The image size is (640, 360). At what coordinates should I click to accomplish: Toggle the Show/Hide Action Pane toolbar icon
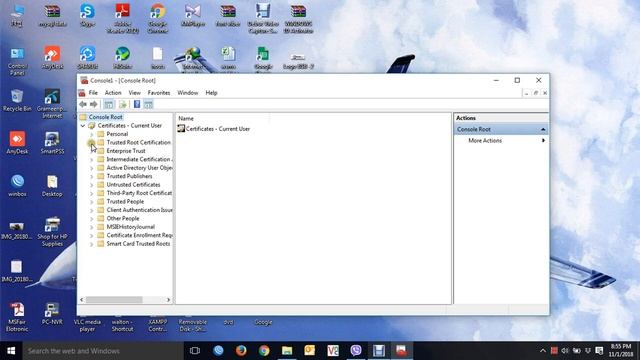pyautogui.click(x=148, y=104)
